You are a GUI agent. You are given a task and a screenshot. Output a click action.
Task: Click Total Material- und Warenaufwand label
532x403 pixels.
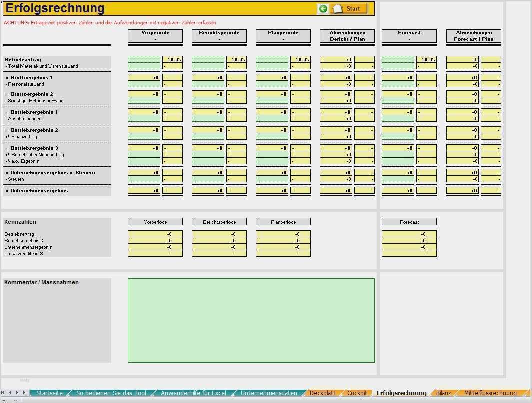click(x=42, y=66)
